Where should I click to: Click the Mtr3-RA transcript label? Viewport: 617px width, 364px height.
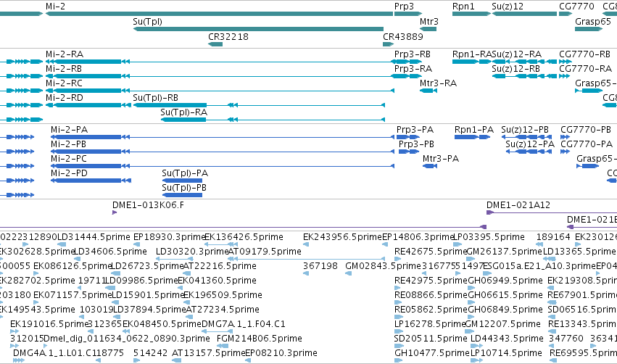(x=439, y=83)
